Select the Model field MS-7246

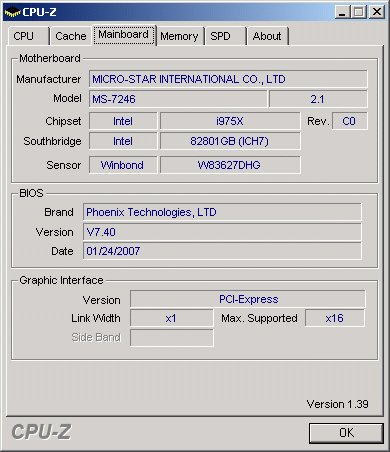coord(178,99)
